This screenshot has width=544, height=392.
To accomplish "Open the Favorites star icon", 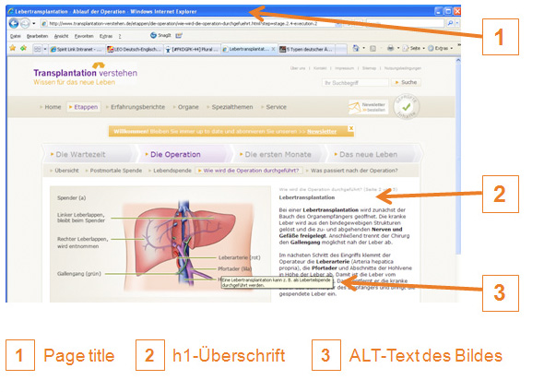I will pos(13,48).
